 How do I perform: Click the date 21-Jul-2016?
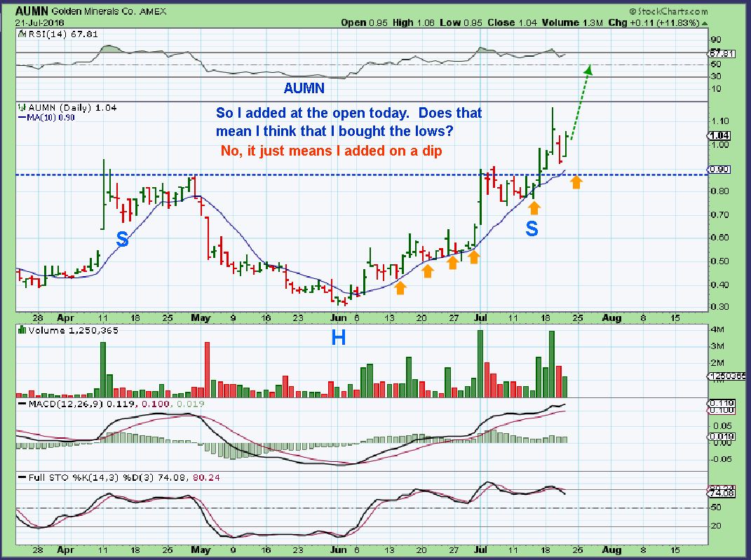[39, 22]
